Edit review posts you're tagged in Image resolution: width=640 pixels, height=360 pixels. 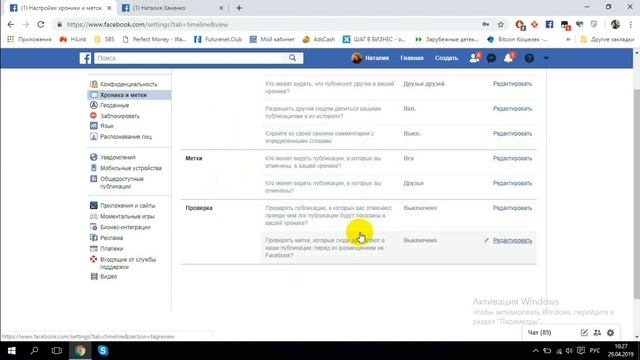tap(512, 208)
